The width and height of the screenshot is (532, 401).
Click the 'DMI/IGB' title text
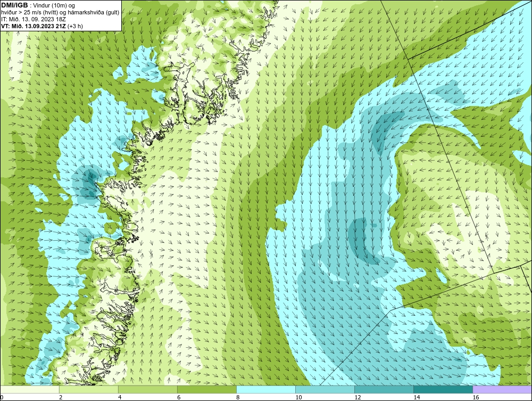coord(14,5)
